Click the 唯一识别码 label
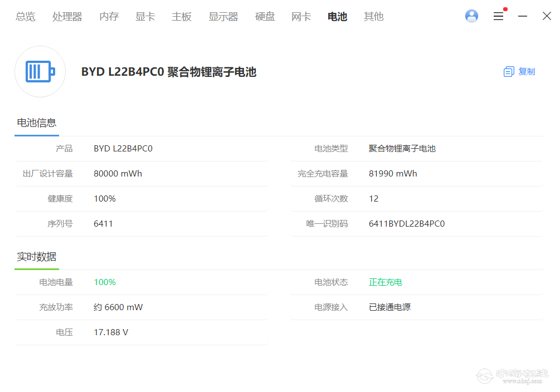Image resolution: width=560 pixels, height=392 pixels. pos(327,223)
